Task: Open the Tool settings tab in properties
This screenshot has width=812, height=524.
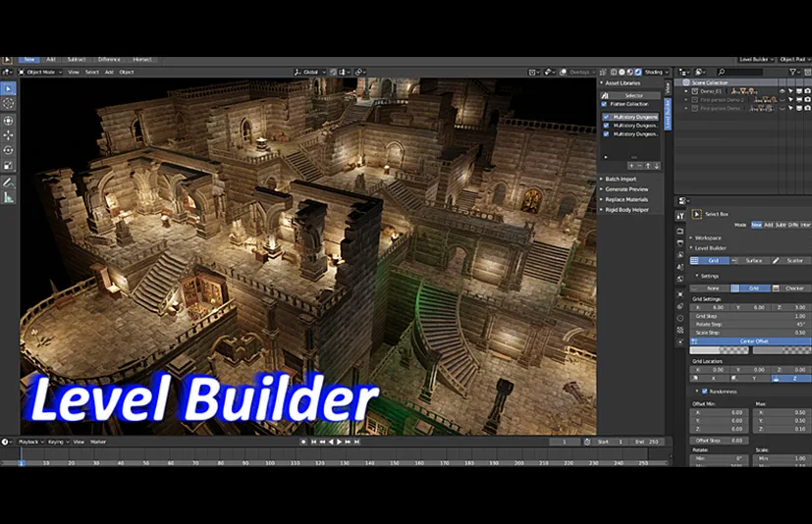Action: coord(680,216)
